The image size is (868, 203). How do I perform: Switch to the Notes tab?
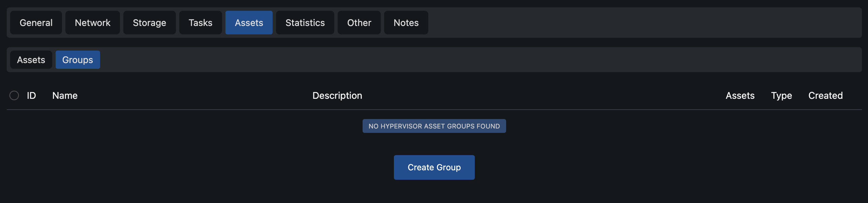[406, 23]
